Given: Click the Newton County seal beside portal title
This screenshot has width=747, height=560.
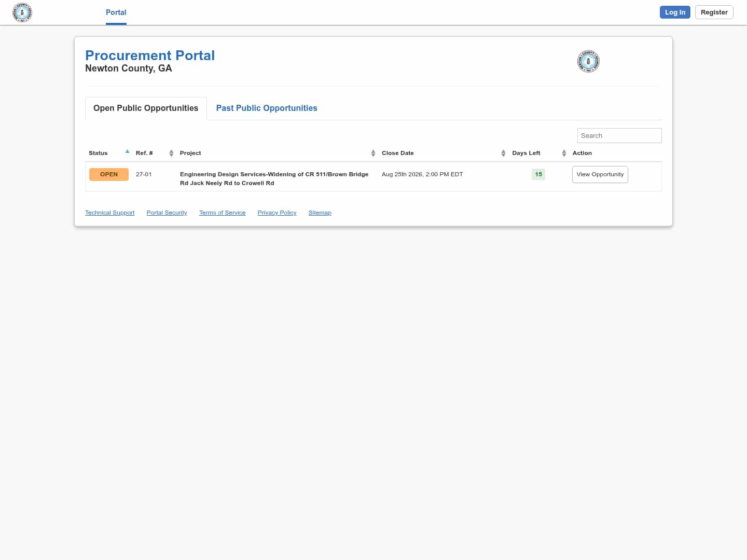Looking at the screenshot, I should [x=588, y=61].
